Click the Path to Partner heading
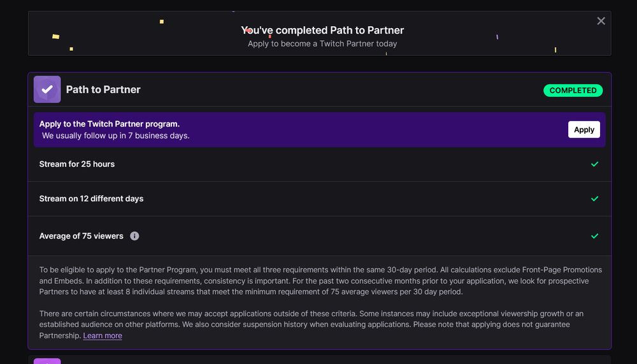 103,89
